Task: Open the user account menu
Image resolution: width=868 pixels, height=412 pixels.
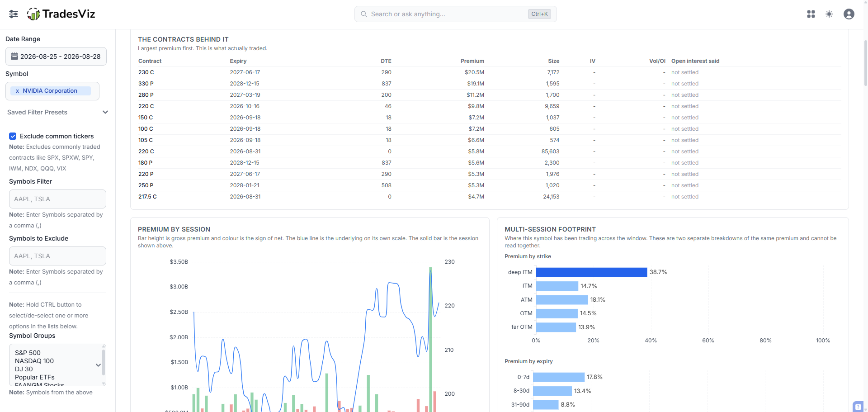Action: (849, 14)
